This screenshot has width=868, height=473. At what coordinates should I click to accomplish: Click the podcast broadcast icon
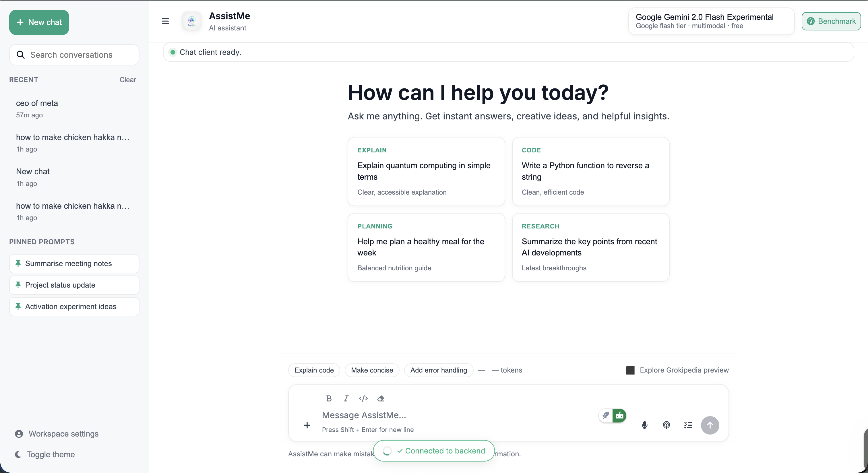pos(666,425)
